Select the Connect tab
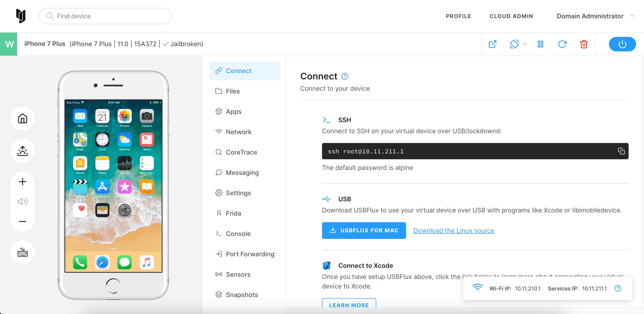 [x=244, y=71]
